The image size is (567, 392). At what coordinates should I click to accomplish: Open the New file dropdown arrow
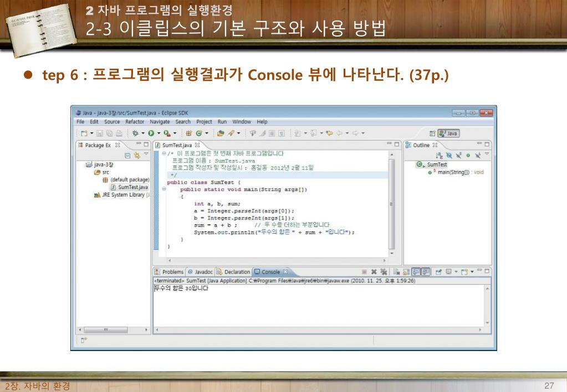tap(92, 133)
